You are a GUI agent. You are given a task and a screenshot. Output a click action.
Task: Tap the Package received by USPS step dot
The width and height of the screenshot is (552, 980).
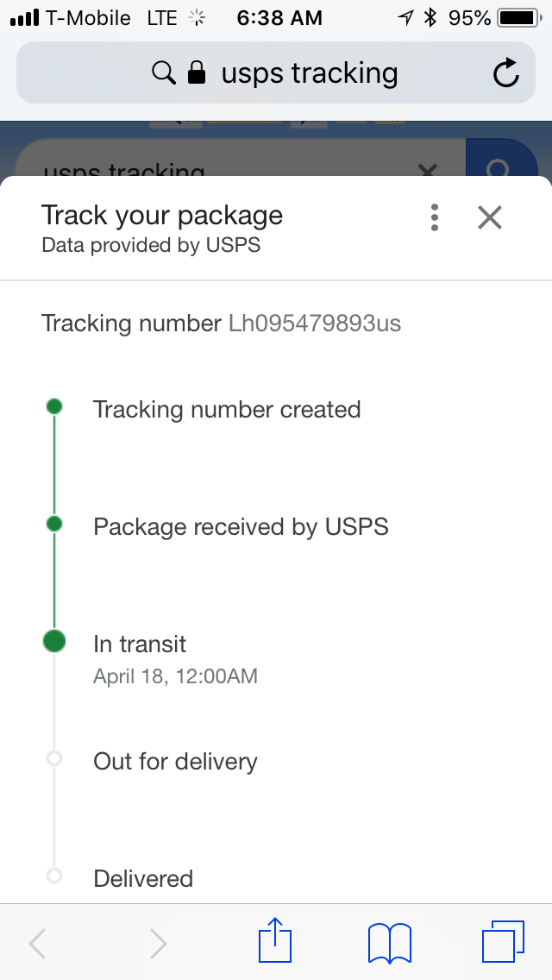[x=54, y=524]
